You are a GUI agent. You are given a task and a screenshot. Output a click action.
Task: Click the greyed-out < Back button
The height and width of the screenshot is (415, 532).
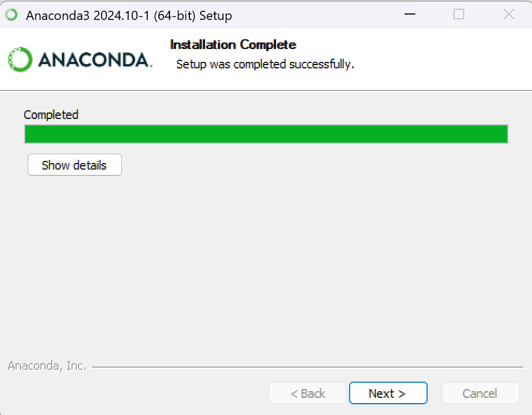point(307,393)
